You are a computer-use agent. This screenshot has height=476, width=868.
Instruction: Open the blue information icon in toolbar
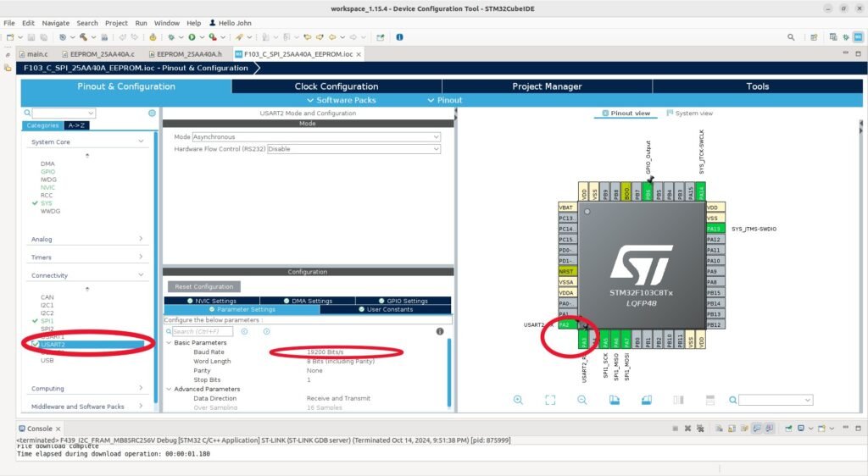coord(399,37)
